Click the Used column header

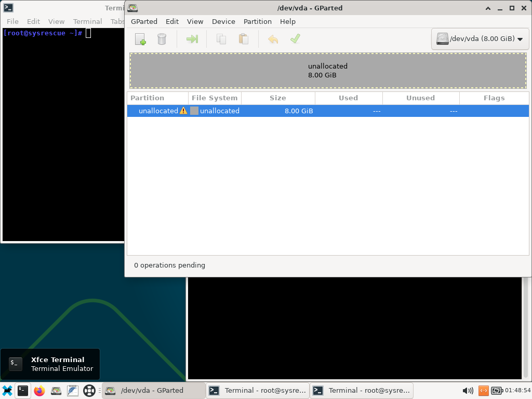(349, 98)
